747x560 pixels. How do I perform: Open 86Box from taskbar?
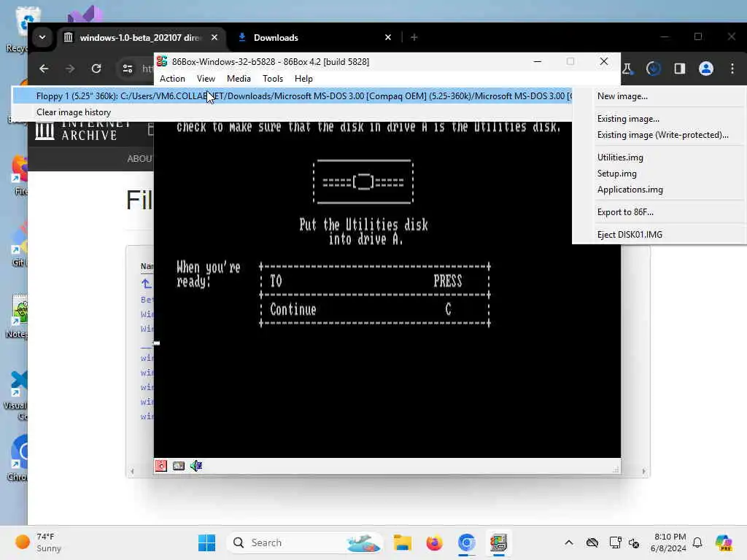click(498, 542)
